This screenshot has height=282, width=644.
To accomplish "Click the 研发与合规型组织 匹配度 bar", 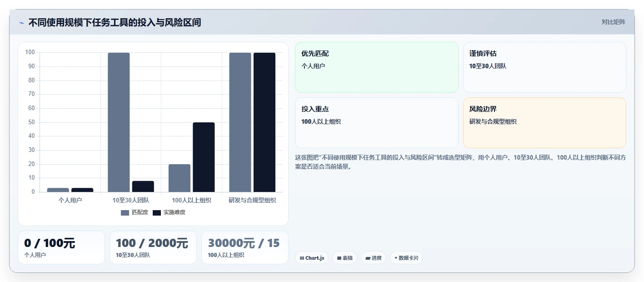I will point(240,122).
